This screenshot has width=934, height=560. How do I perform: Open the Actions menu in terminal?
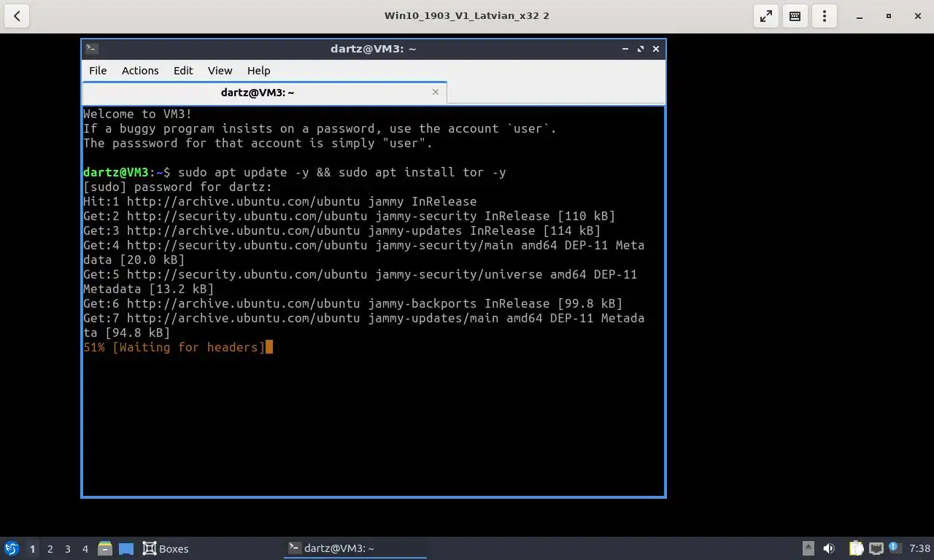pyautogui.click(x=140, y=70)
